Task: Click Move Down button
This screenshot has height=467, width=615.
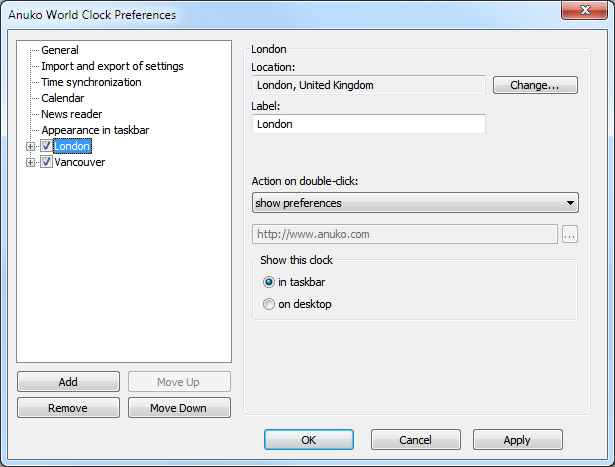Action: pyautogui.click(x=178, y=408)
